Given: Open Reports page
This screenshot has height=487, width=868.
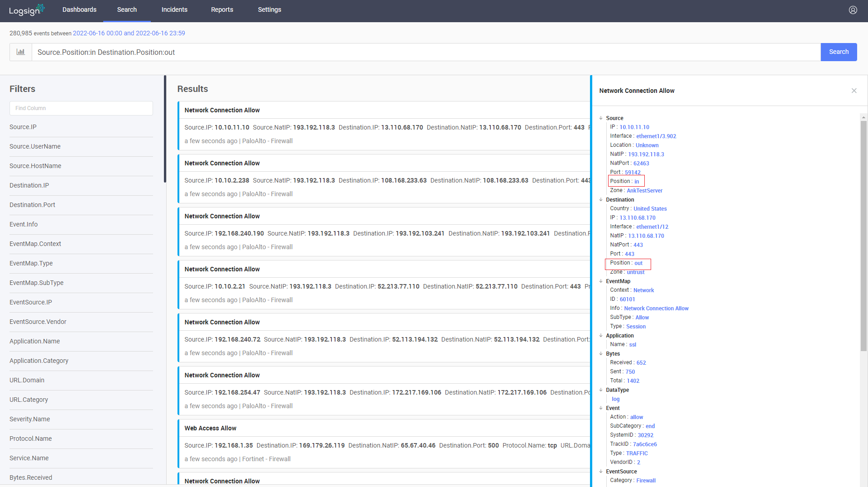Looking at the screenshot, I should click(x=222, y=10).
